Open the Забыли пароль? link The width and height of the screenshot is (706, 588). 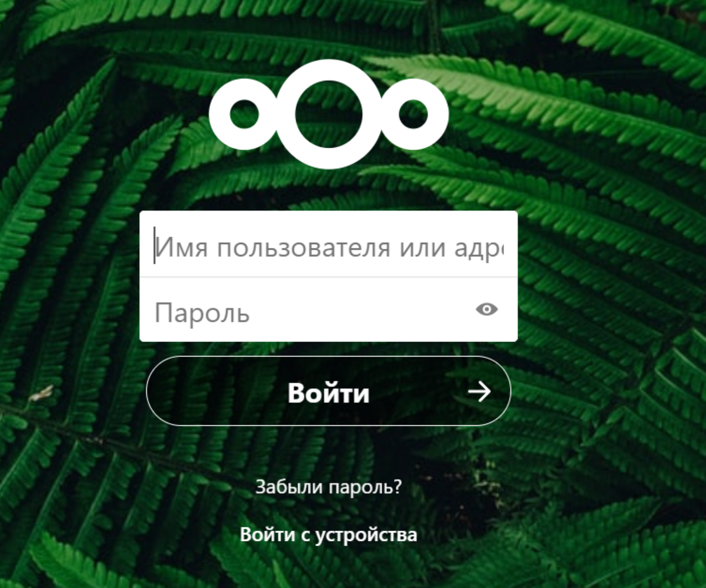pyautogui.click(x=329, y=487)
